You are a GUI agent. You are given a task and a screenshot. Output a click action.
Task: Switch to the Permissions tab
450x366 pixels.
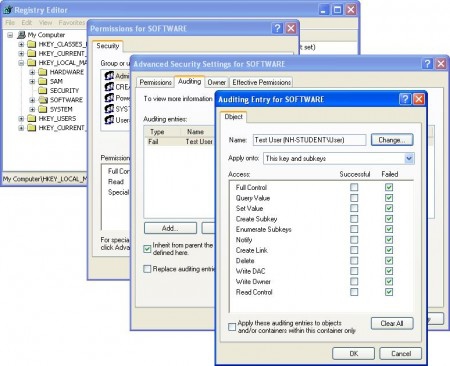155,82
